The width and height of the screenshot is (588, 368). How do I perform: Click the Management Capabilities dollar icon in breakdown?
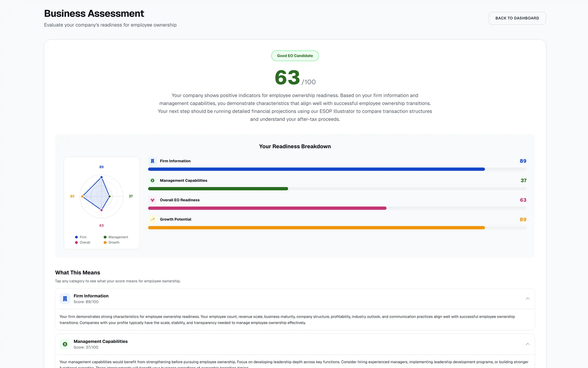pos(152,180)
